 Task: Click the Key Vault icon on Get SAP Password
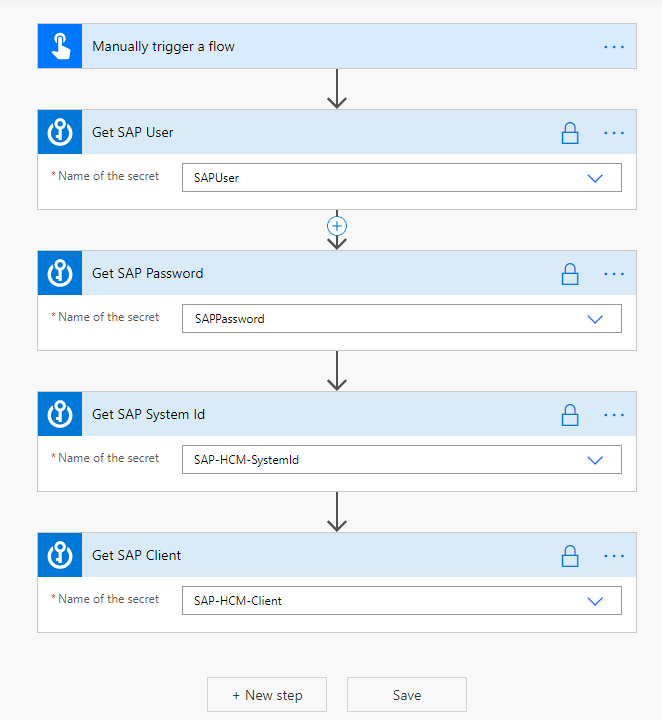pyautogui.click(x=60, y=273)
